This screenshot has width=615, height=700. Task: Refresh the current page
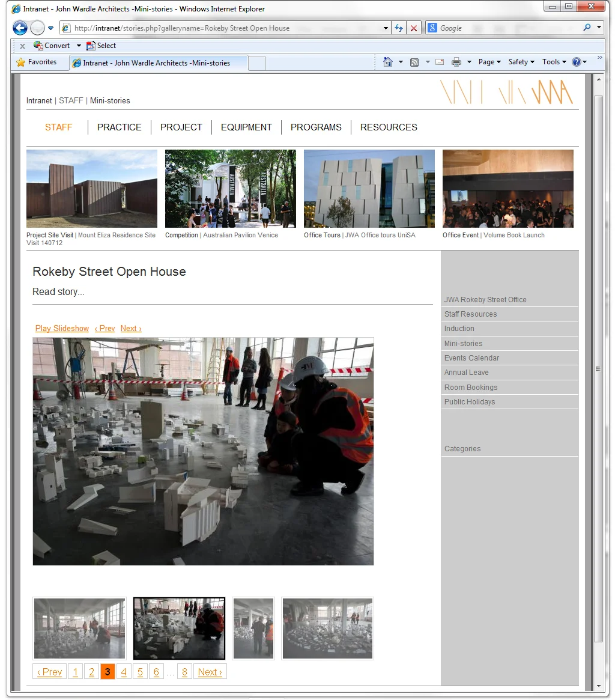[398, 28]
